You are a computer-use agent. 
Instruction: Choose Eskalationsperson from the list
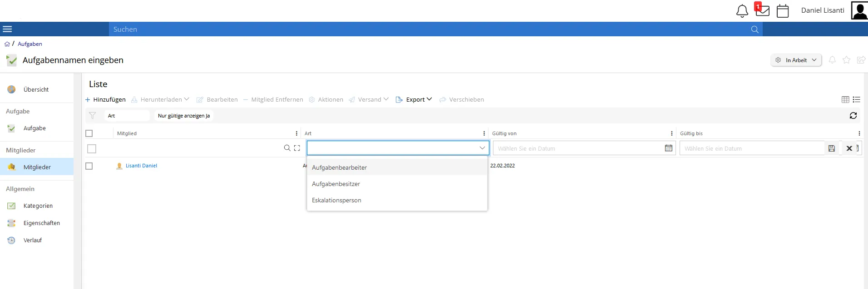click(x=397, y=200)
